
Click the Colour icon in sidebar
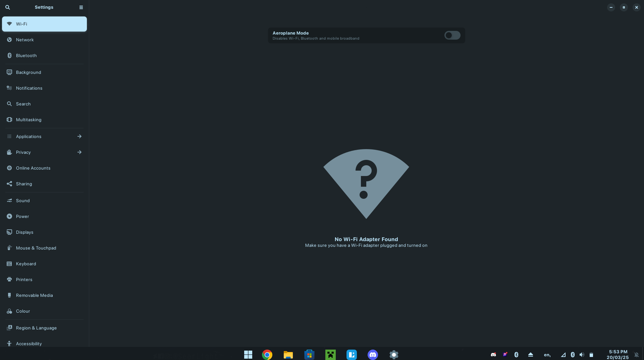pos(9,311)
